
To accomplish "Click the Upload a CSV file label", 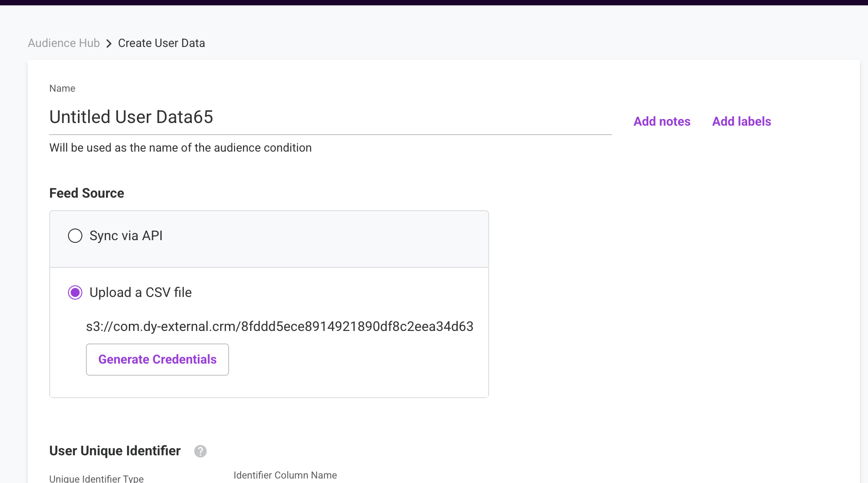I will click(x=140, y=292).
